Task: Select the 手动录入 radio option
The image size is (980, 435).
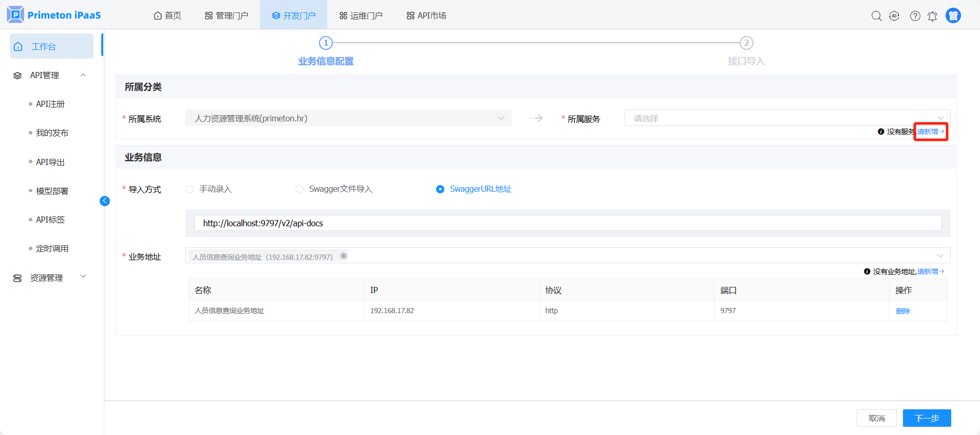Action: point(190,189)
